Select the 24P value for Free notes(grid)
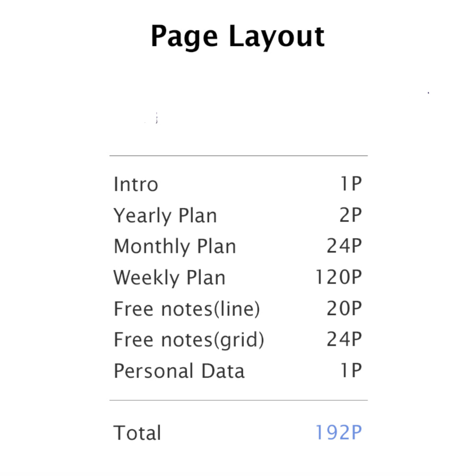The image size is (476, 476). pos(344,340)
